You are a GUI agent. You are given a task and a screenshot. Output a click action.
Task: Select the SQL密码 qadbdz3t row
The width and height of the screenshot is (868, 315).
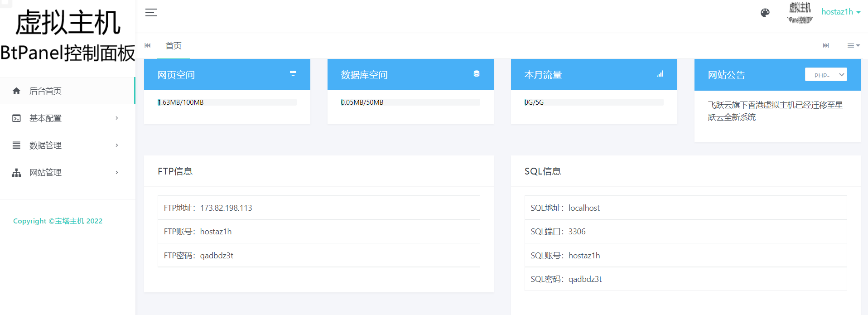pos(686,279)
